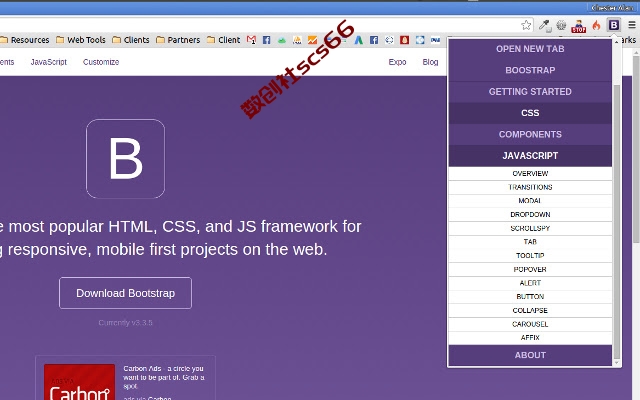Open the Blog nav link
Viewport: 640px width, 400px height.
430,62
